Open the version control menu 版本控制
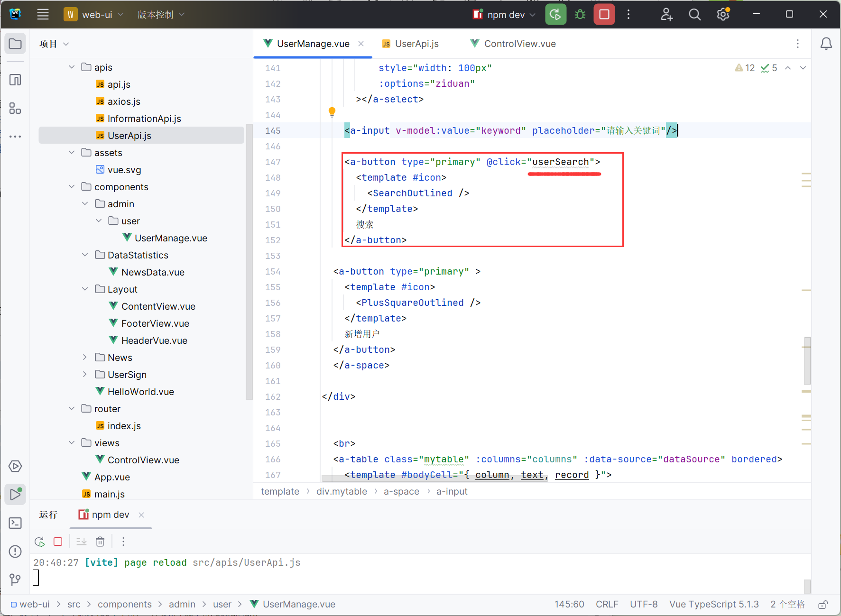The height and width of the screenshot is (616, 841). pyautogui.click(x=160, y=15)
